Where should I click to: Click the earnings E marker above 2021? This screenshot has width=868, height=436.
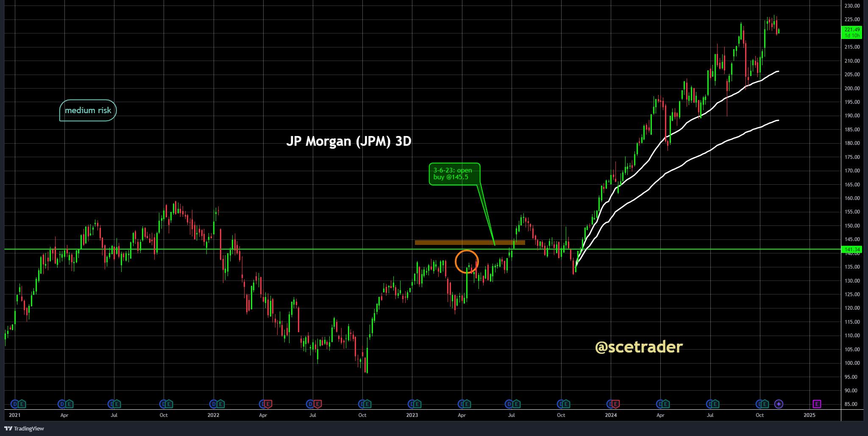pyautogui.click(x=22, y=404)
